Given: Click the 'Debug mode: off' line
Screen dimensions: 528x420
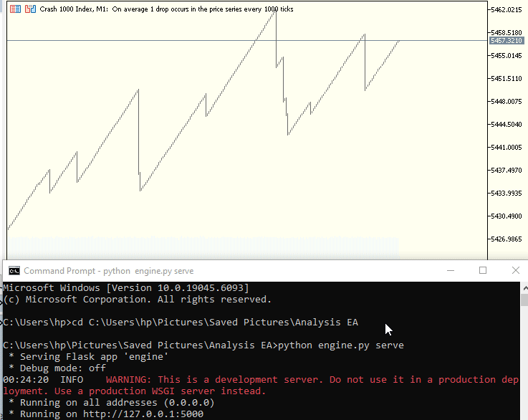Looking at the screenshot, I should click(x=57, y=368).
